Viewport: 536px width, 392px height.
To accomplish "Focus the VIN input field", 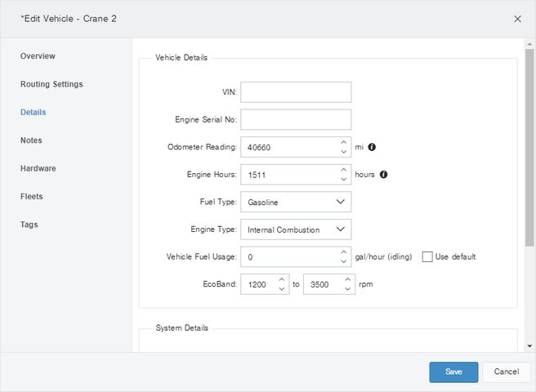I will point(296,92).
